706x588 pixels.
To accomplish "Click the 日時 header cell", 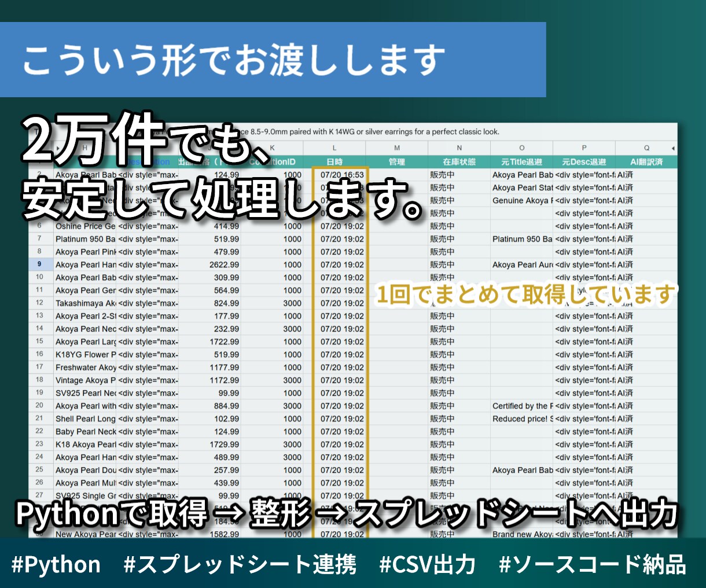I will click(334, 162).
